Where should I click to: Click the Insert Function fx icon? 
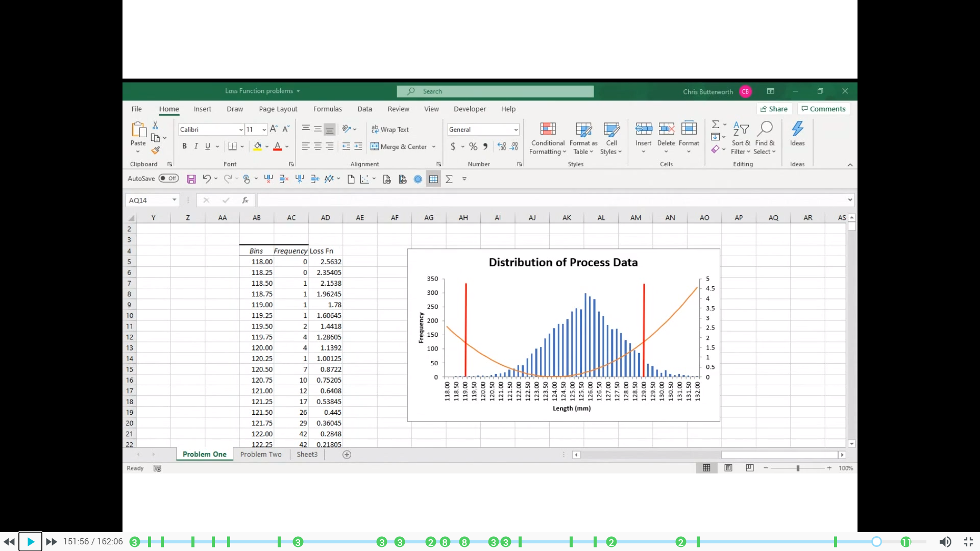pyautogui.click(x=245, y=200)
